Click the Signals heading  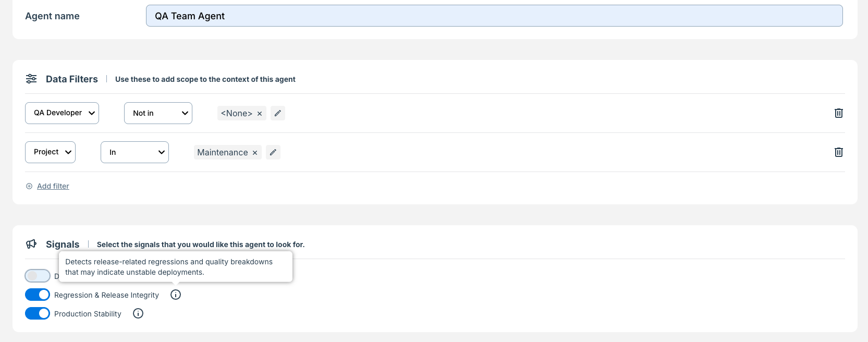point(63,245)
